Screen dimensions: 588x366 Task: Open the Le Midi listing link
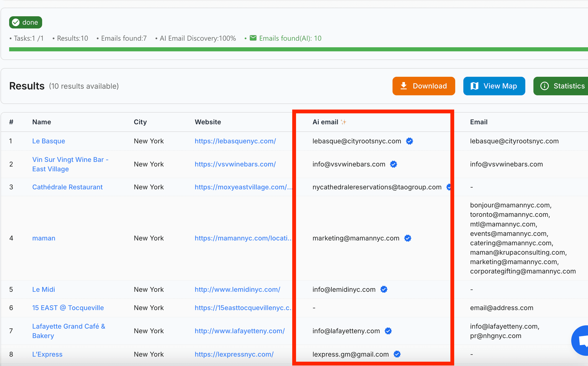tap(43, 289)
